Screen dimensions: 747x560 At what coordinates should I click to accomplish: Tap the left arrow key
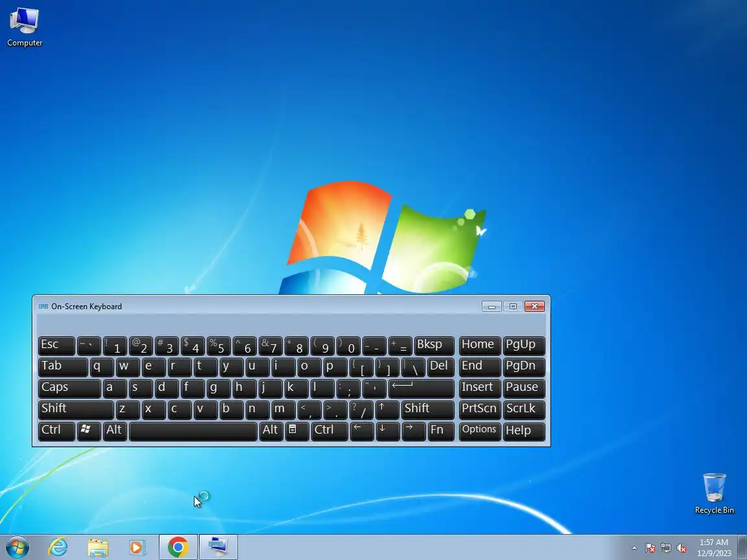pyautogui.click(x=362, y=432)
